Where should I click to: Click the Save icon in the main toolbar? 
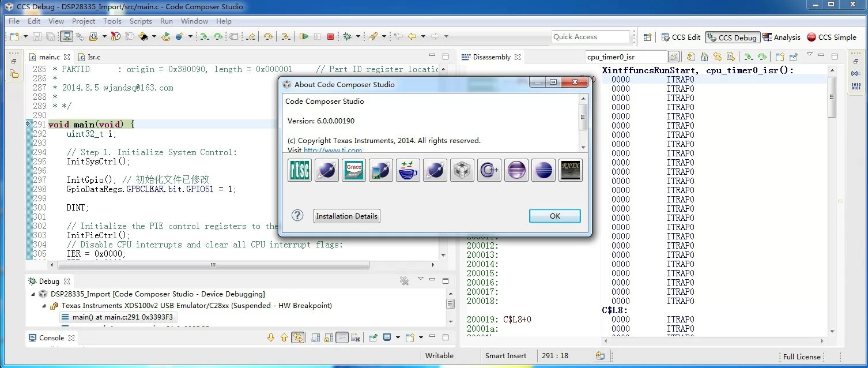pyautogui.click(x=37, y=36)
